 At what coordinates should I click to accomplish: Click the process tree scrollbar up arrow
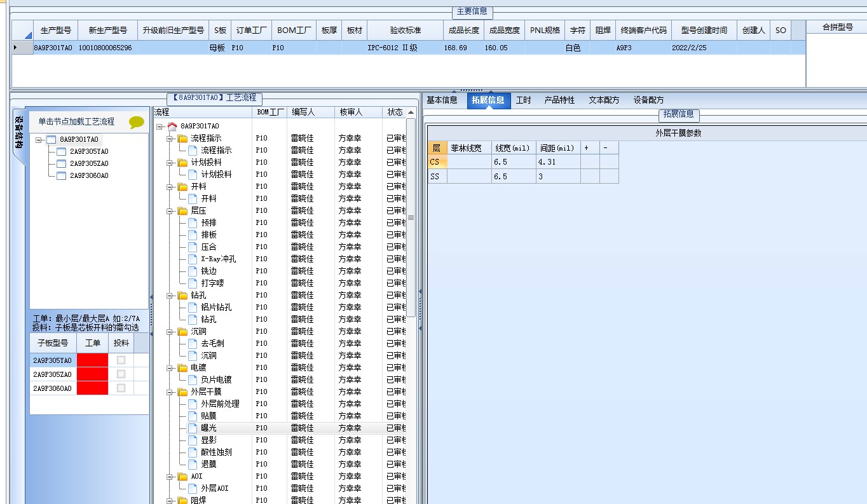(411, 112)
